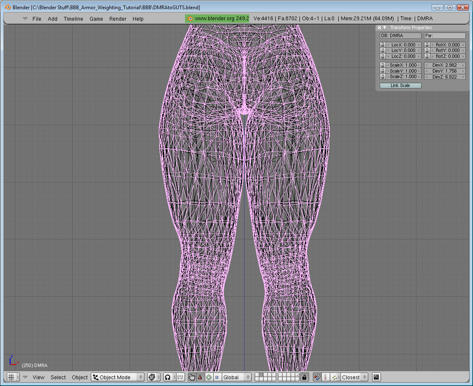Viewport: 473px width, 386px height.
Task: Click the LocX value field
Action: (403, 45)
